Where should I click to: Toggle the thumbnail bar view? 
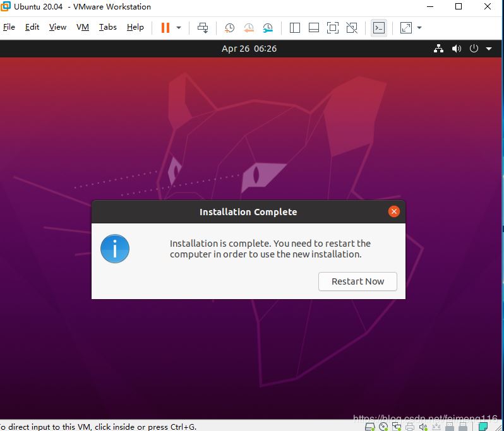pyautogui.click(x=314, y=28)
